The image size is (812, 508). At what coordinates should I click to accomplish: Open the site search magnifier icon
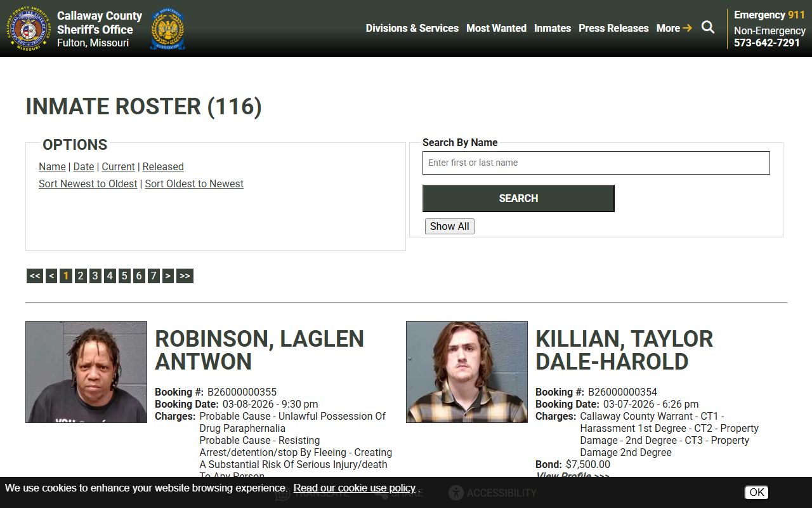(708, 27)
